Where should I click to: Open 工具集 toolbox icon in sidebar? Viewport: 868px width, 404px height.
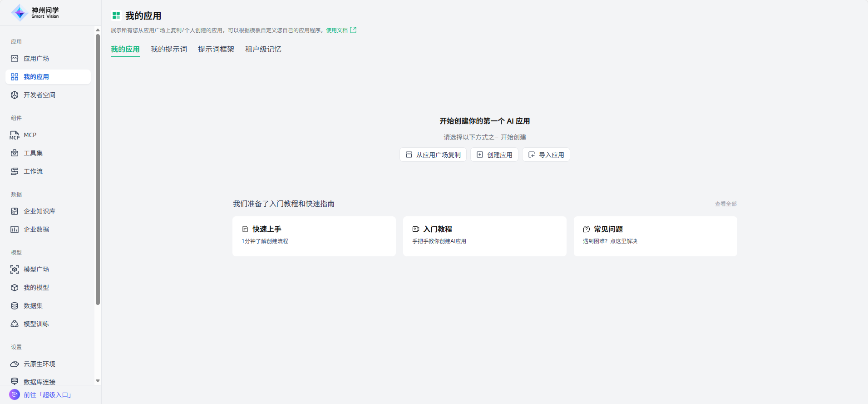[x=15, y=153]
